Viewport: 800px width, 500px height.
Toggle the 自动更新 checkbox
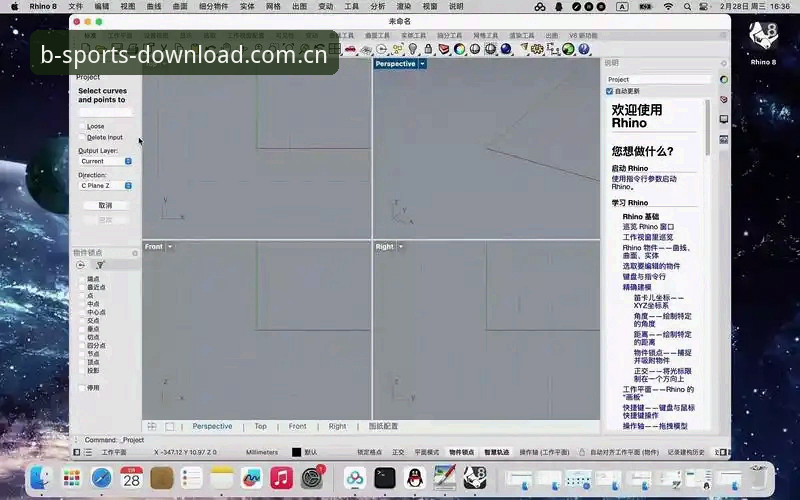(x=609, y=91)
